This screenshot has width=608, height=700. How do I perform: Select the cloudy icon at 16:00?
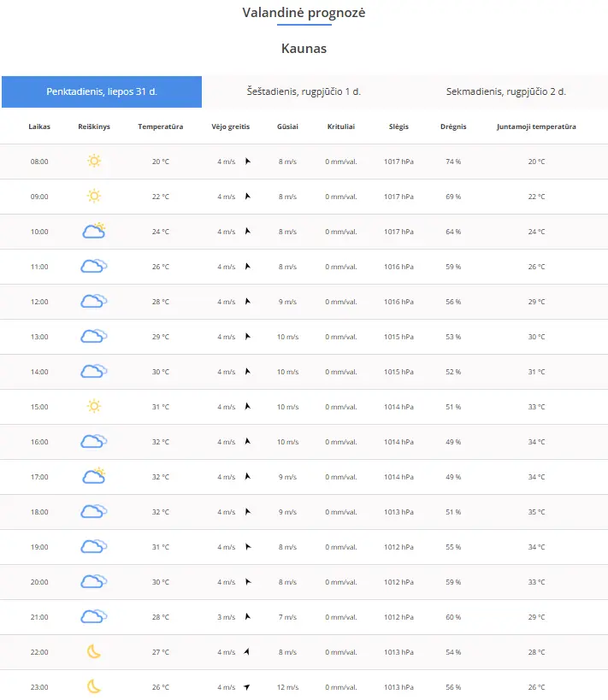click(x=94, y=441)
